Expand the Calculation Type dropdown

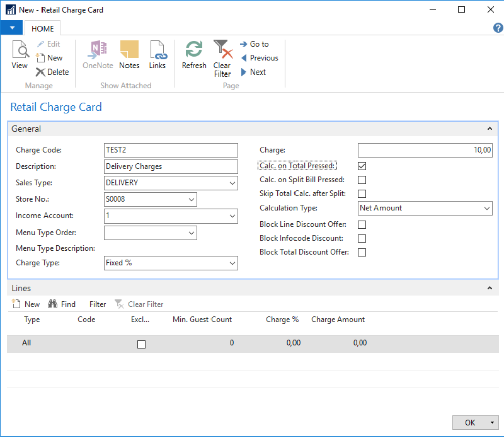pyautogui.click(x=486, y=209)
